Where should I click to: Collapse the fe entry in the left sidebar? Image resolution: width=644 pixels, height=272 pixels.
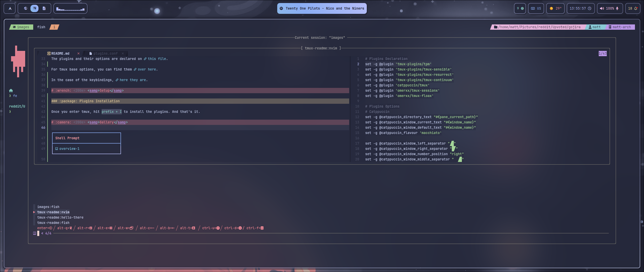14,96
